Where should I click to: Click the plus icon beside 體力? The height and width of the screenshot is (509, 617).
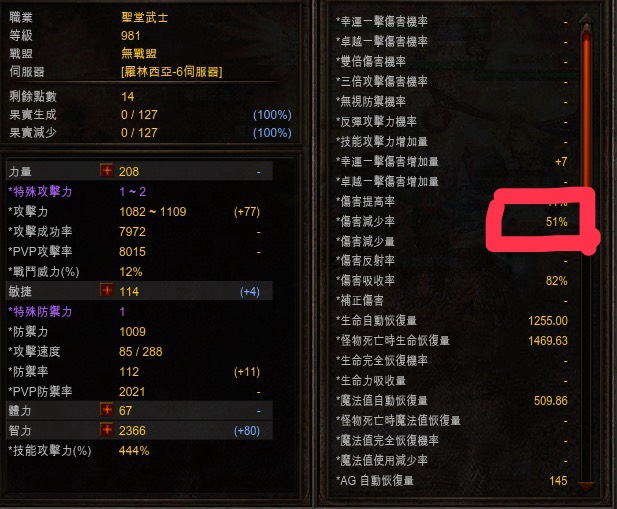(x=106, y=410)
